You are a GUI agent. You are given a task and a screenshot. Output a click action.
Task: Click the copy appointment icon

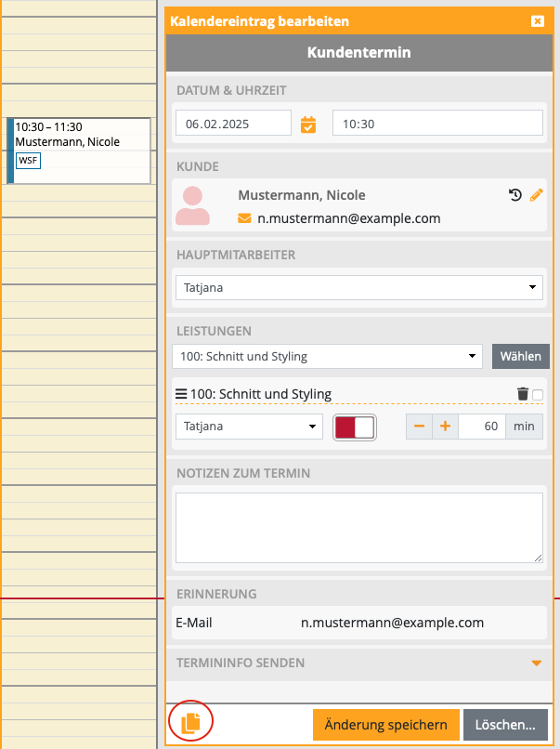pyautogui.click(x=190, y=722)
